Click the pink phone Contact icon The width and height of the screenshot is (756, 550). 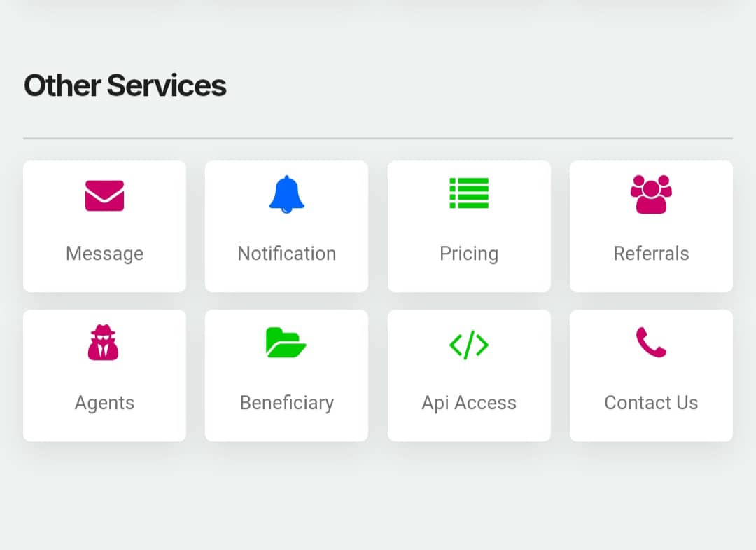tap(651, 343)
